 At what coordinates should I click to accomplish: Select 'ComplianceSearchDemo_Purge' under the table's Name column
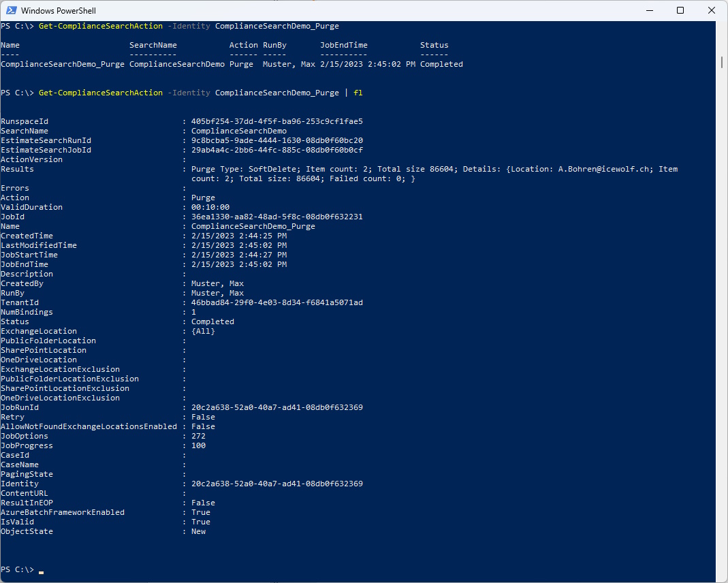(x=63, y=64)
